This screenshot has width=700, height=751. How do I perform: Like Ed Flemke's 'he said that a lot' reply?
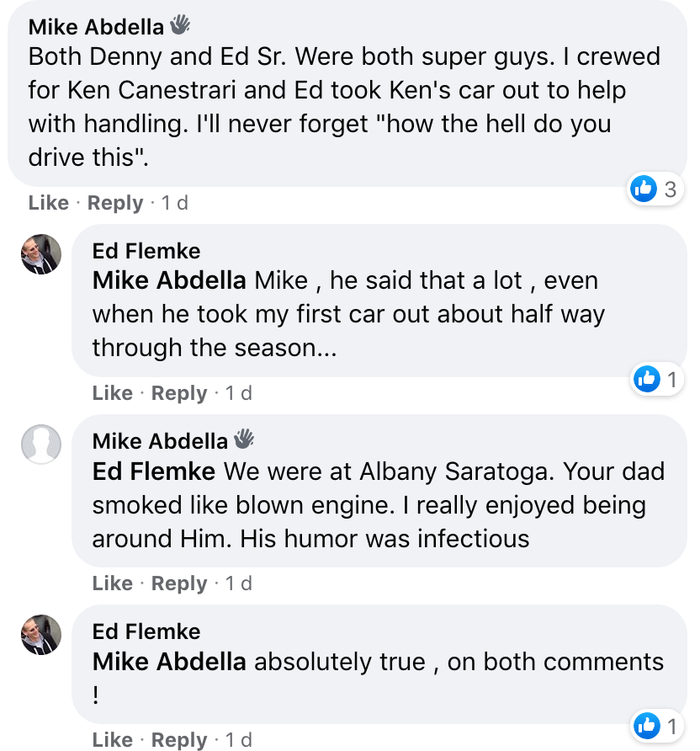click(x=113, y=392)
